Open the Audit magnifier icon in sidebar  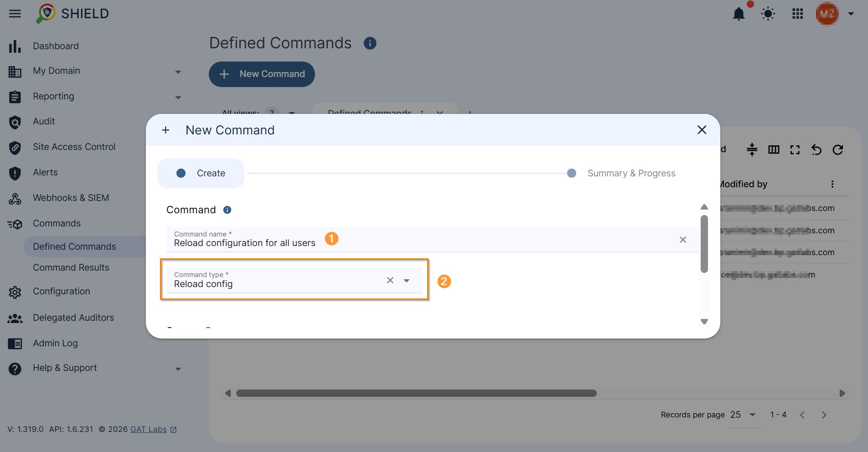pos(15,122)
